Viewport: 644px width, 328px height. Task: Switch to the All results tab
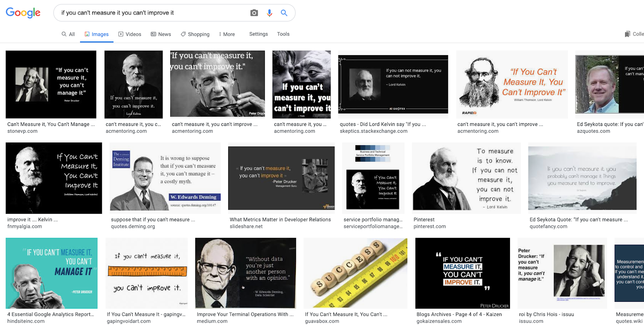click(x=68, y=34)
